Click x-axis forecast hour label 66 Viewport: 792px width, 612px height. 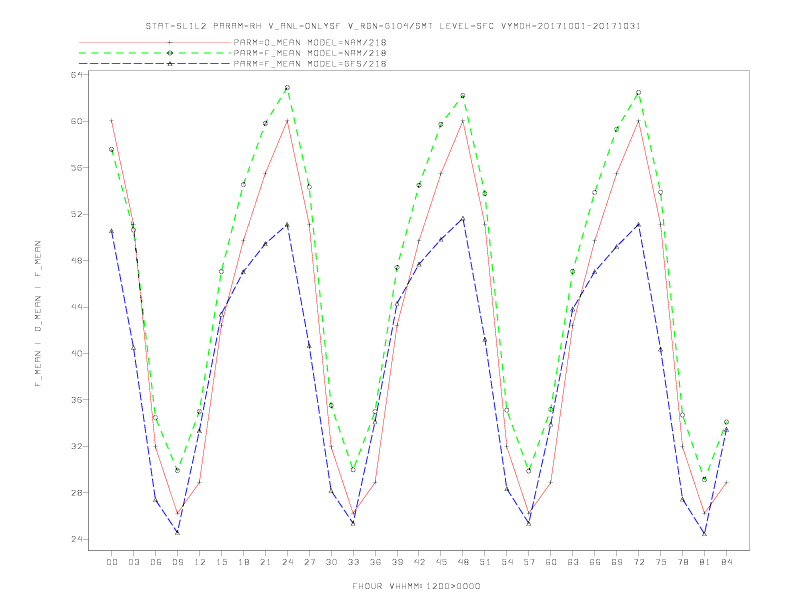595,562
